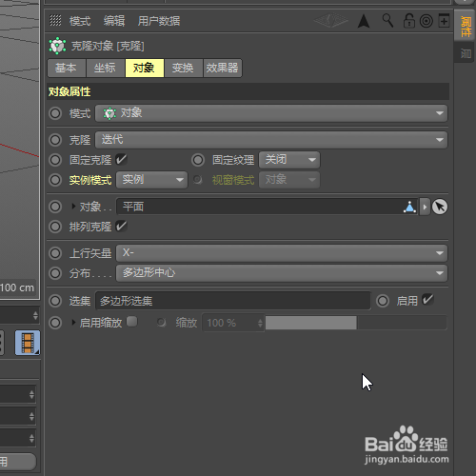The width and height of the screenshot is (476, 476).
Task: Toggle the lock element padlock icon
Action: click(409, 21)
